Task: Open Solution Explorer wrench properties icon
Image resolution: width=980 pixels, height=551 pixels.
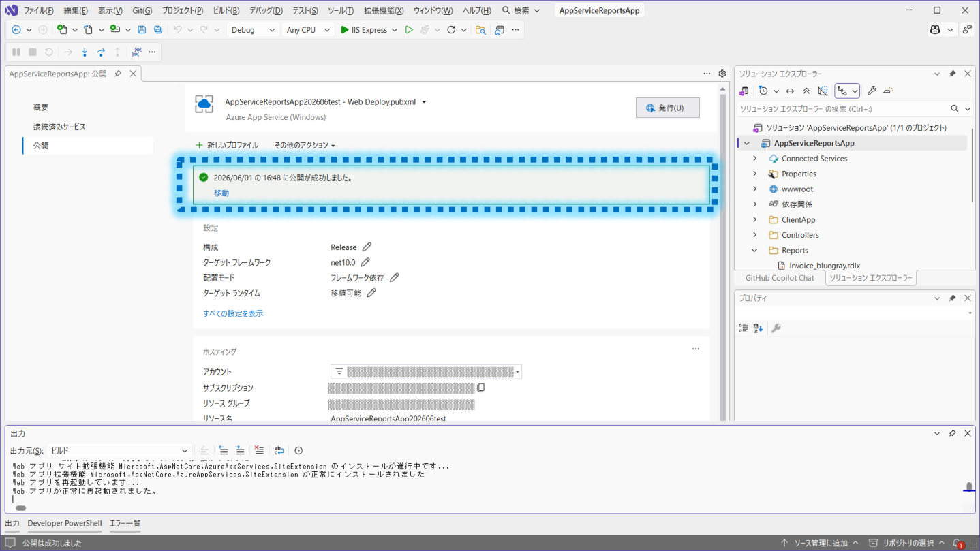Action: coord(872,91)
